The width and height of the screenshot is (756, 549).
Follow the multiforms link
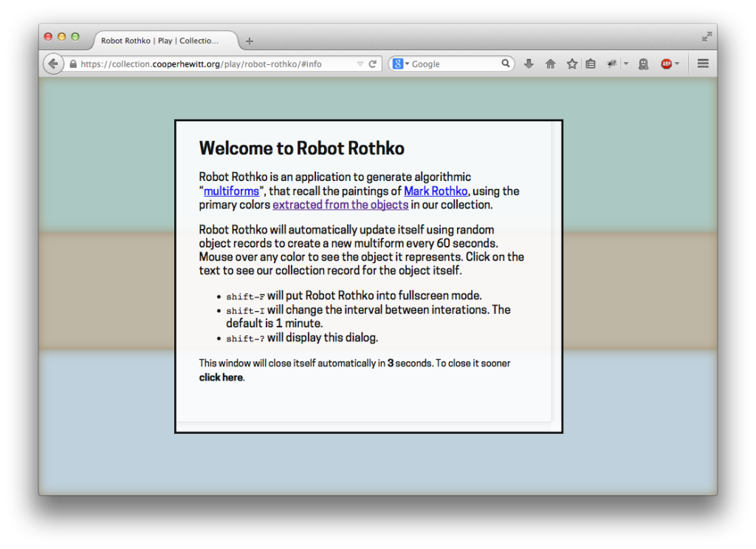click(231, 191)
